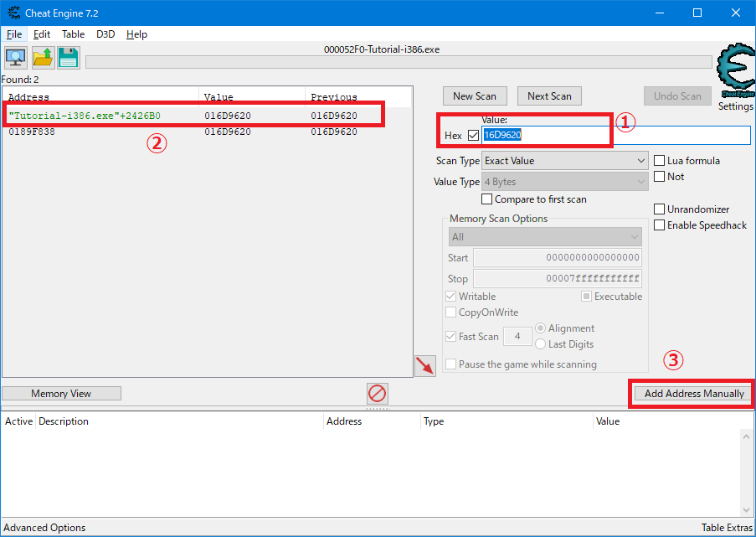Open the File menu
Viewport: 756px width, 537px height.
[x=14, y=34]
